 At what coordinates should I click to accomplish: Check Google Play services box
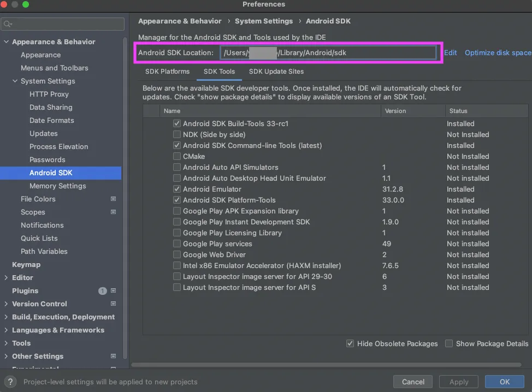[177, 243]
